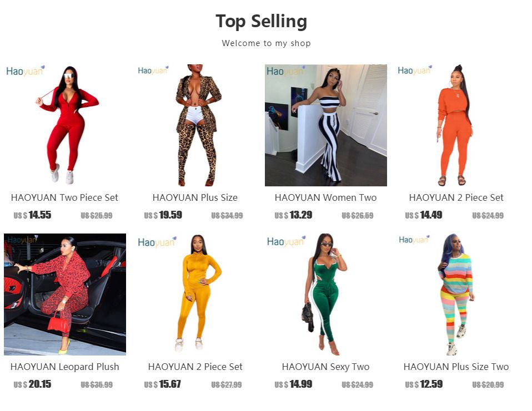Click the US $19.59 price
Viewport: 532px width, 411px height.
tap(163, 215)
